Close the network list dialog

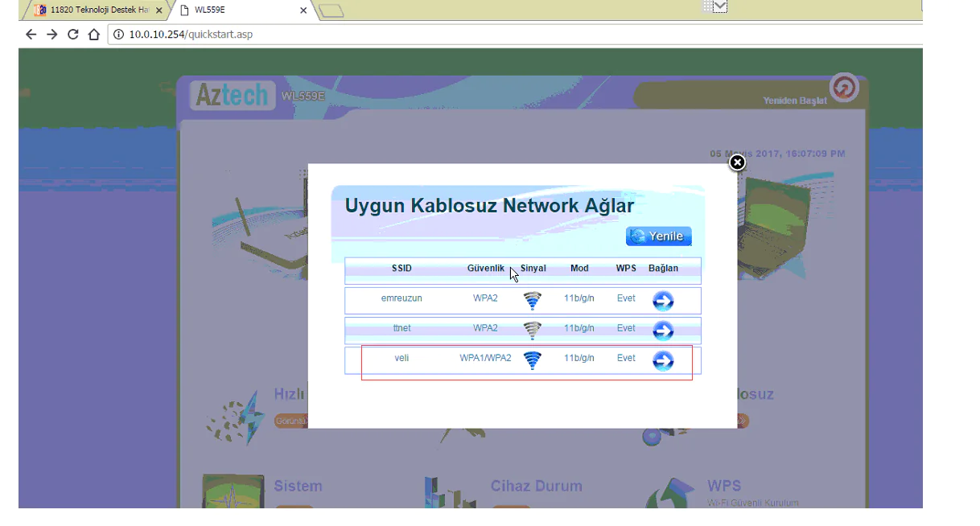pos(737,162)
